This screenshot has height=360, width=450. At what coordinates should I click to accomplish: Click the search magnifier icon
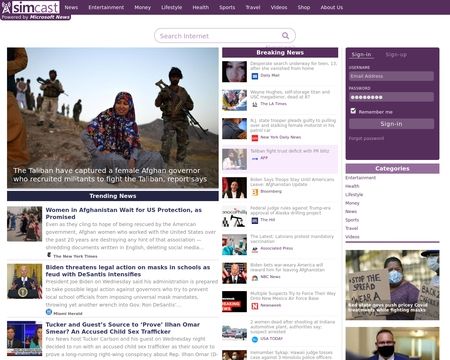click(285, 35)
